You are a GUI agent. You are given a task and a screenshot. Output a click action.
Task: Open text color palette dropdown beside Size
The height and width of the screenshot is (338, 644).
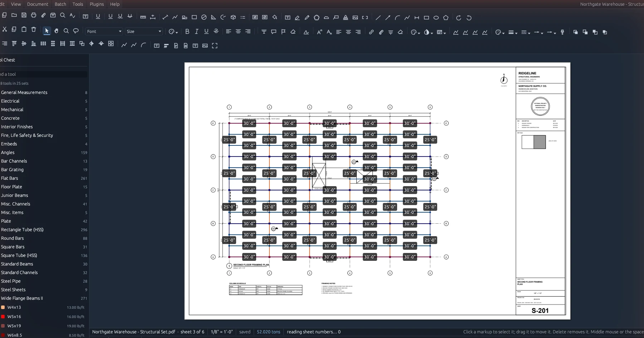coord(173,32)
